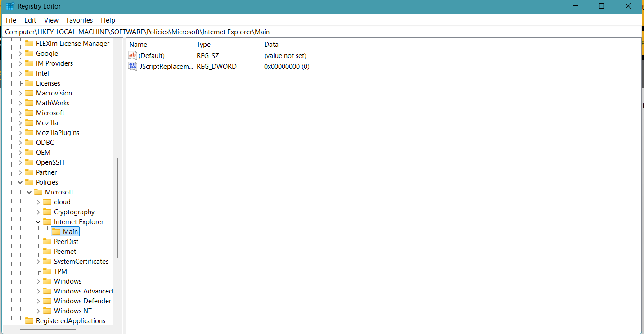644x334 pixels.
Task: Expand the cloud key
Action: coord(38,202)
